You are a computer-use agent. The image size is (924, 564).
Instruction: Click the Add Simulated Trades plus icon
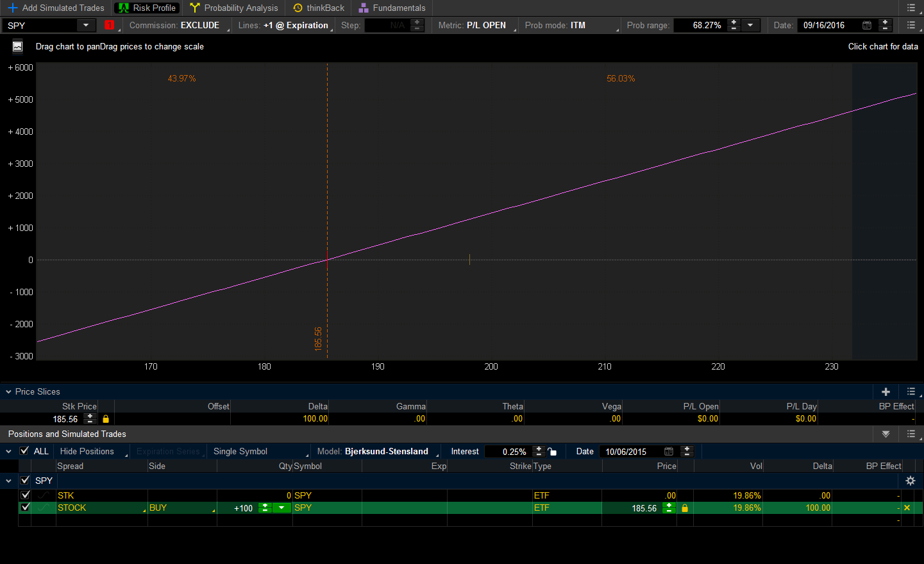pos(12,8)
